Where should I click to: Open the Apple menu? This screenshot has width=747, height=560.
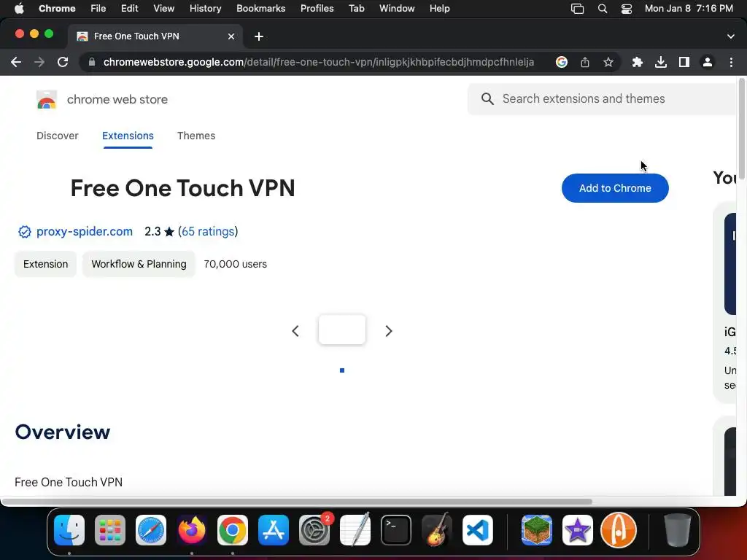pyautogui.click(x=19, y=9)
